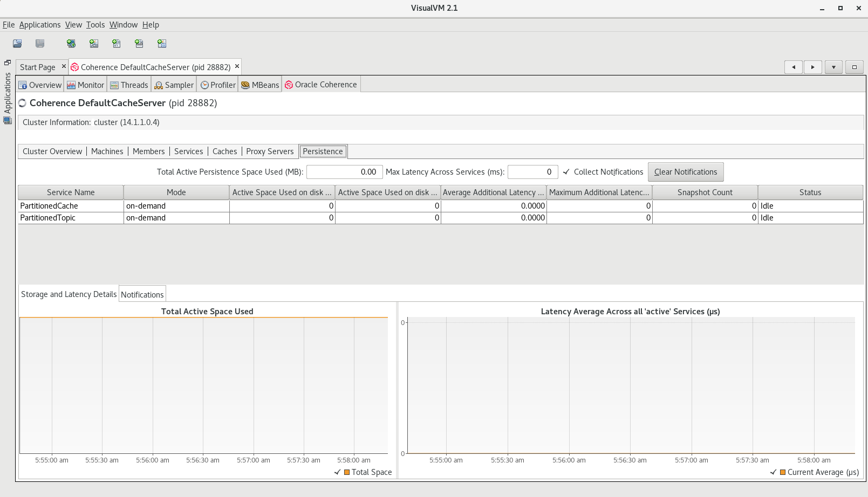Sort by the Maximum Additional Latency column header
This screenshot has width=868, height=497.
point(599,192)
